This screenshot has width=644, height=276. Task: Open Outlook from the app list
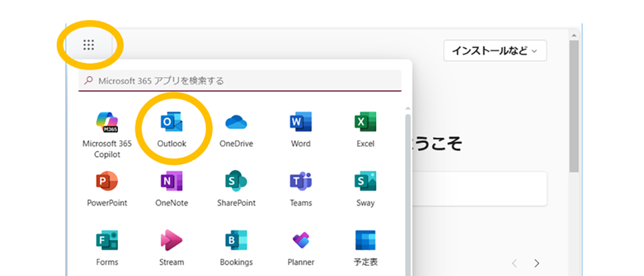click(171, 123)
